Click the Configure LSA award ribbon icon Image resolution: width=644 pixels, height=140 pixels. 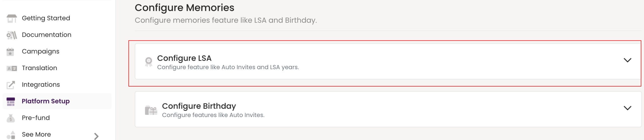pyautogui.click(x=149, y=62)
